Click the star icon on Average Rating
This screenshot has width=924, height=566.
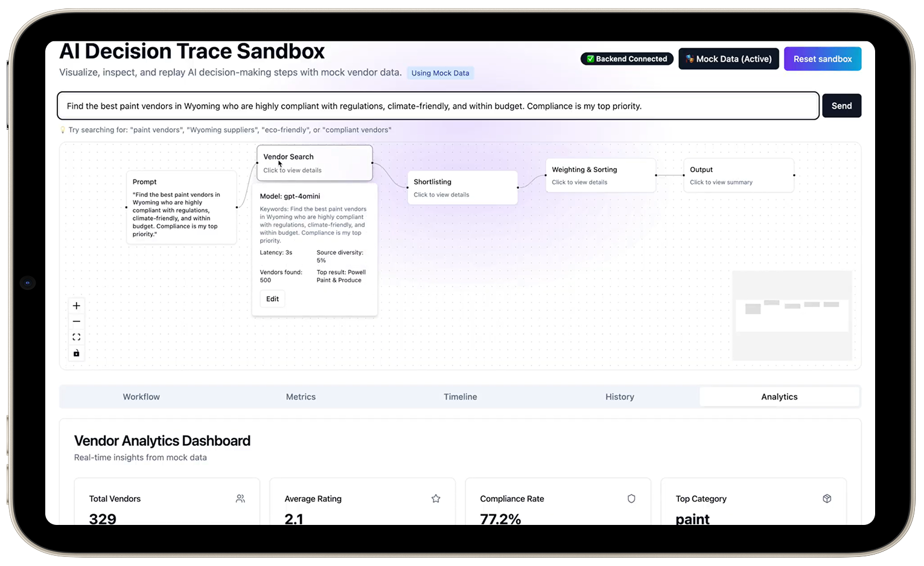coord(436,498)
